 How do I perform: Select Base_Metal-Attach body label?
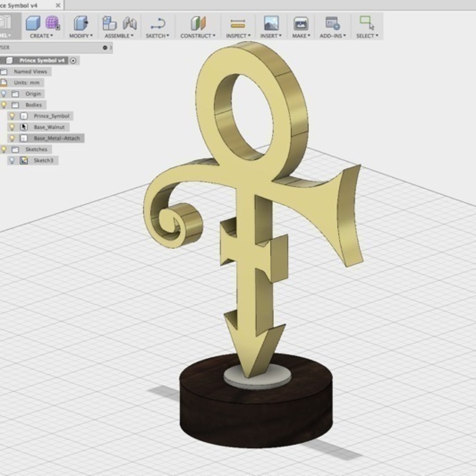tap(57, 139)
